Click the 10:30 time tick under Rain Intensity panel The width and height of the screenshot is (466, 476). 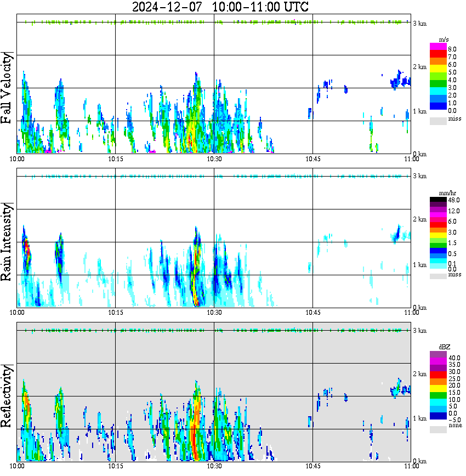(214, 312)
